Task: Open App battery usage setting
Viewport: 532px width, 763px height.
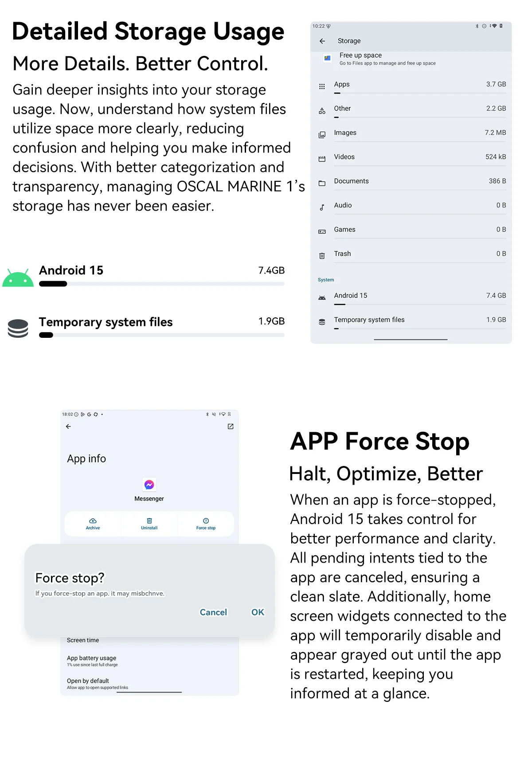Action: [92, 658]
